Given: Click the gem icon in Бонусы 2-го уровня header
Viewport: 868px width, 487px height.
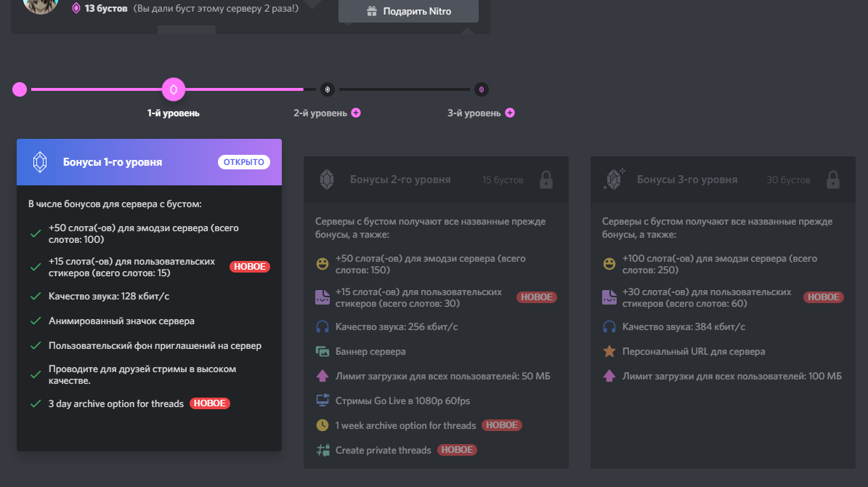Looking at the screenshot, I should [x=327, y=180].
